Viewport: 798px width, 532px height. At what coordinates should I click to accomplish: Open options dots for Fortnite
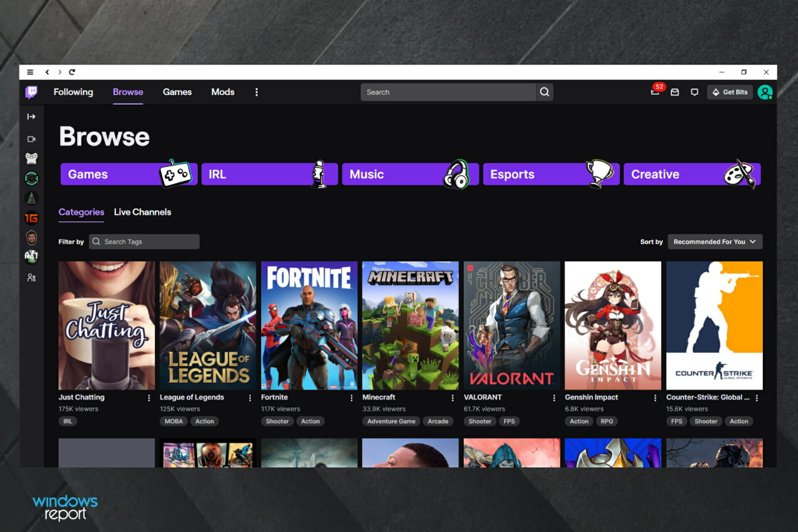[352, 398]
